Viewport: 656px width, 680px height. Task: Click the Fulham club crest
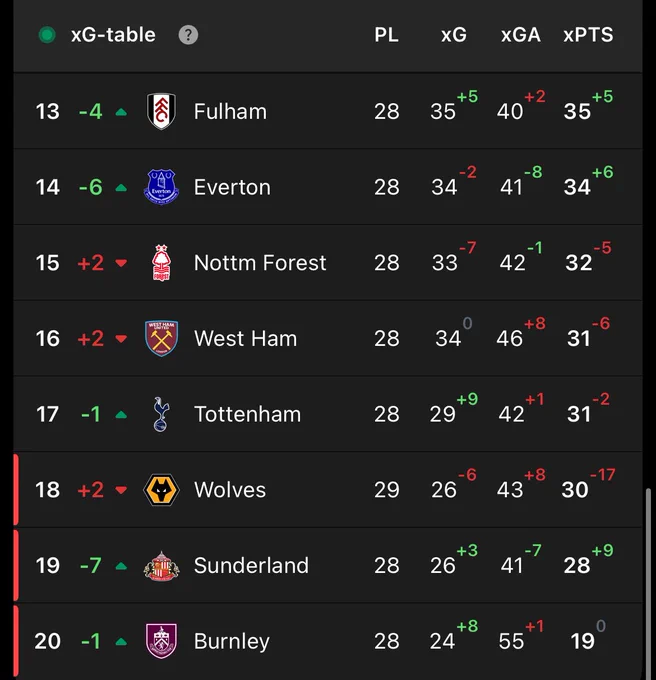161,111
